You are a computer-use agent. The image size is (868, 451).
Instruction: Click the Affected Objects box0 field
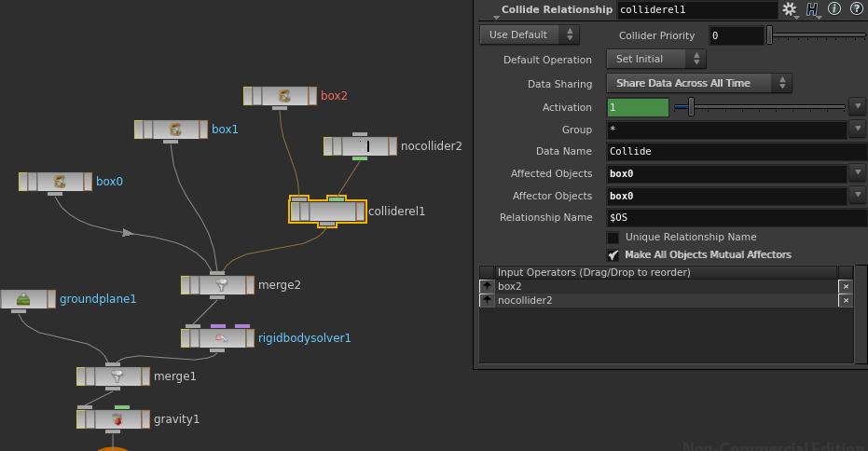pos(726,173)
